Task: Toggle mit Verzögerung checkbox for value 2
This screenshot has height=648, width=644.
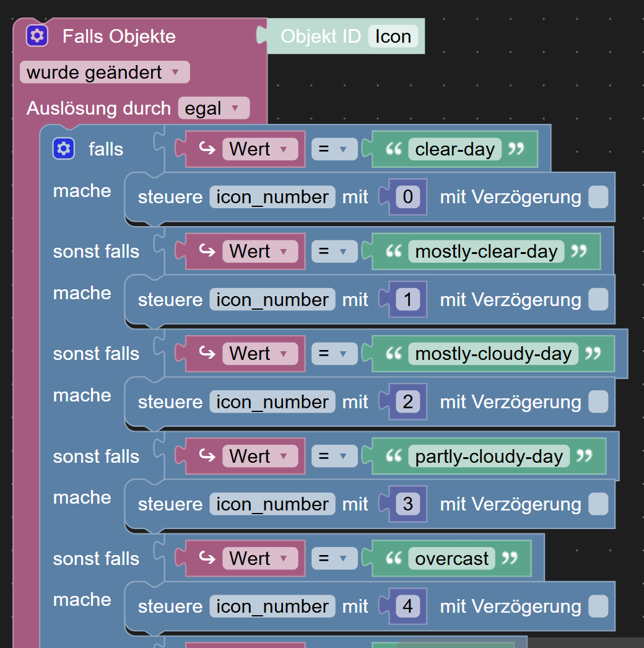Action: pos(598,402)
